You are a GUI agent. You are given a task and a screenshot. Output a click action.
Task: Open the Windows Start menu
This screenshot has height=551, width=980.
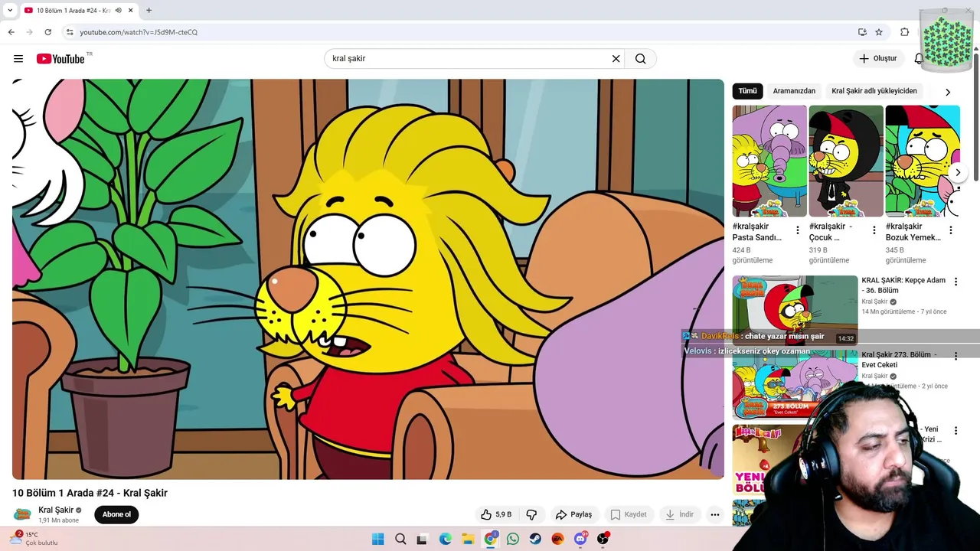pyautogui.click(x=378, y=539)
